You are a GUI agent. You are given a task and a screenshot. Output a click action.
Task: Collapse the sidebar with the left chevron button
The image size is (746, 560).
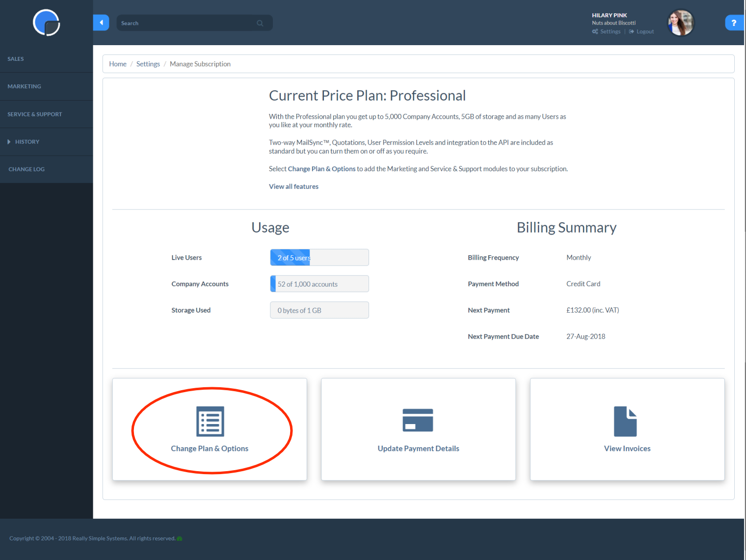click(101, 22)
